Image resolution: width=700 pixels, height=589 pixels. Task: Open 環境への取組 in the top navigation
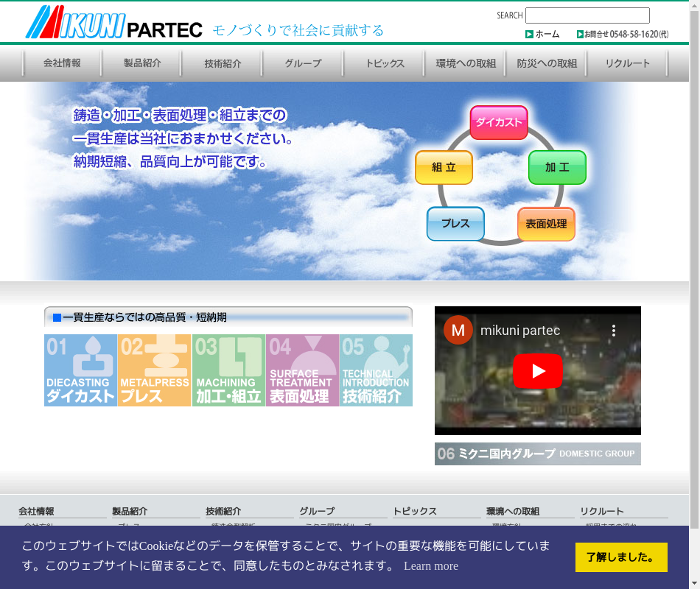pyautogui.click(x=466, y=63)
